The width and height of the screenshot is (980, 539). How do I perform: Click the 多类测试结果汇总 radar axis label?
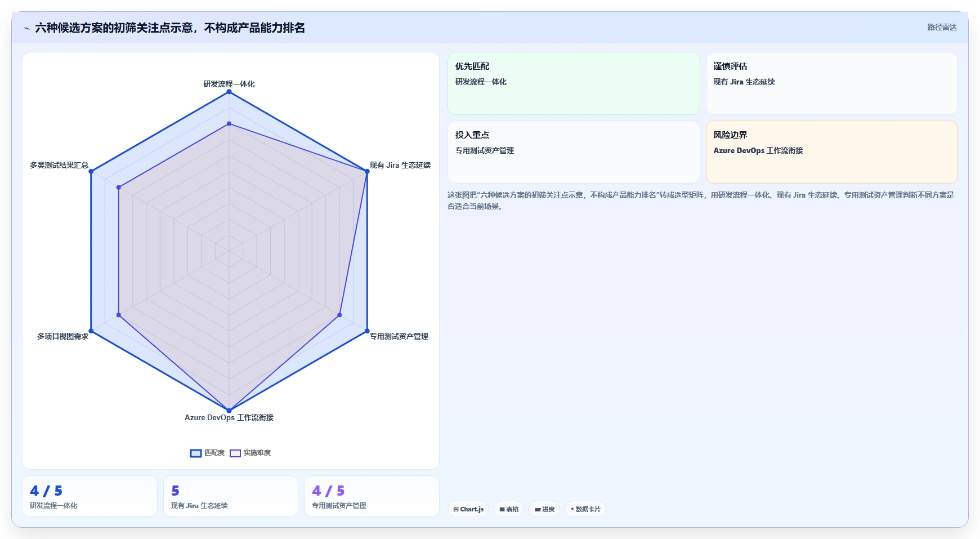pos(59,165)
